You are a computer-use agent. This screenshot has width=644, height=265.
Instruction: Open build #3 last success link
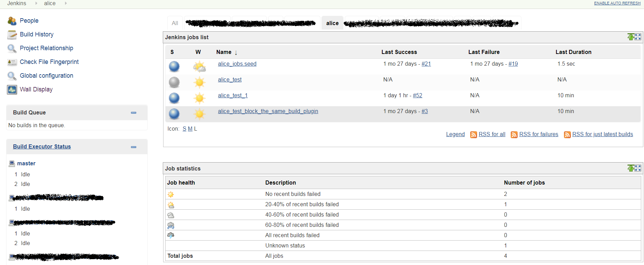(425, 111)
